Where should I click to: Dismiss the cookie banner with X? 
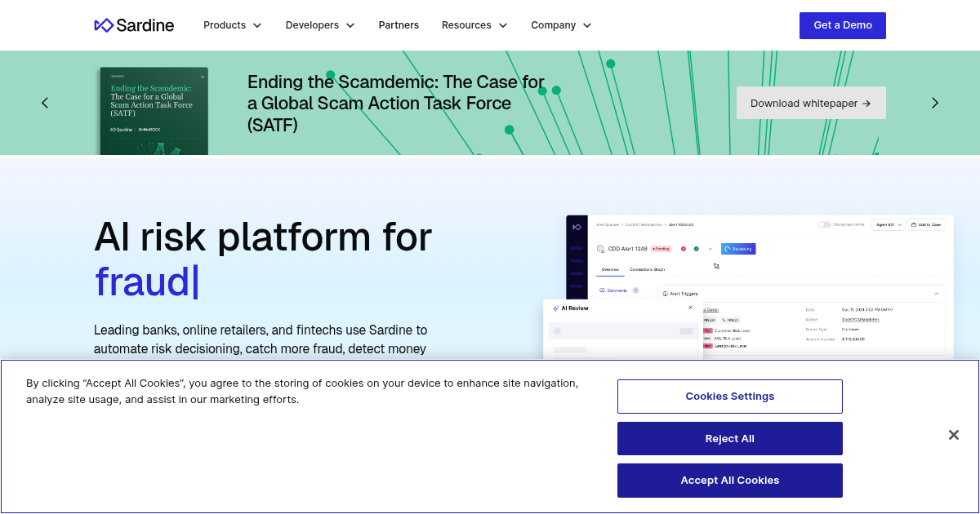(953, 435)
